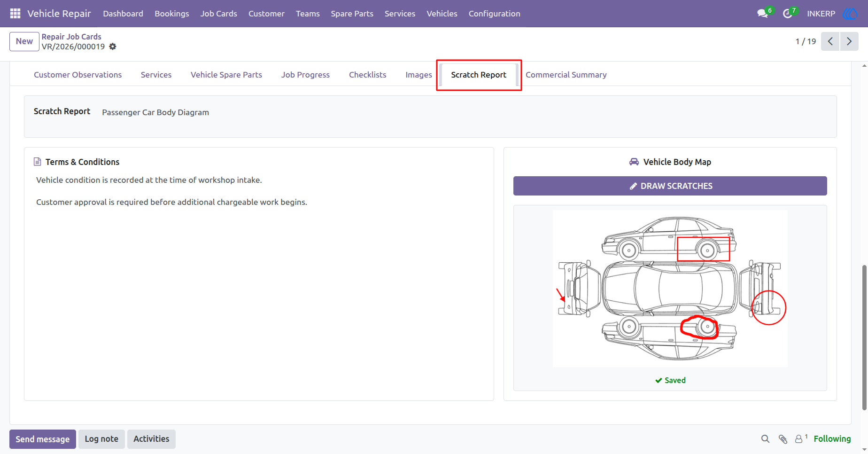This screenshot has height=454, width=868.
Task: Open the Customer menu
Action: pyautogui.click(x=266, y=14)
